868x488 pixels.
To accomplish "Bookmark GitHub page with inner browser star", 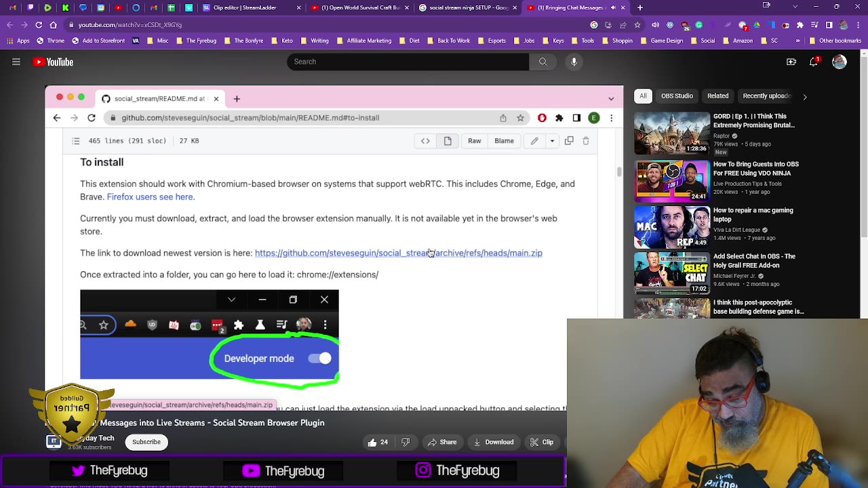I will pos(520,118).
